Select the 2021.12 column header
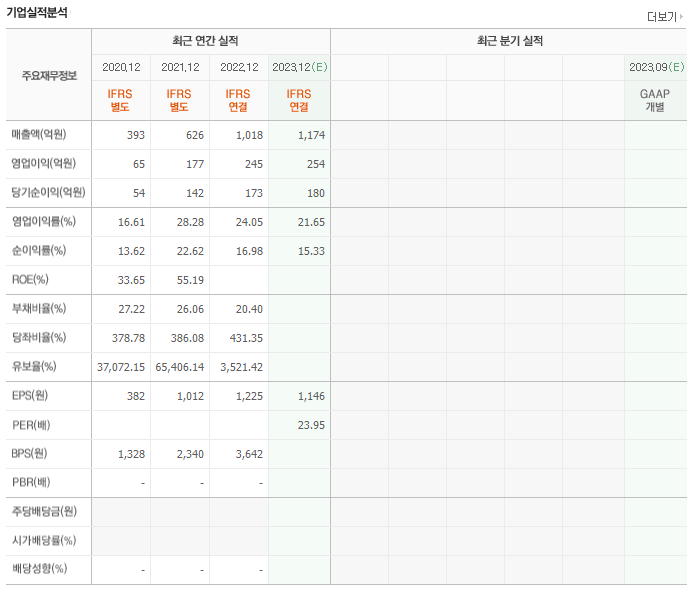This screenshot has height=589, width=687. [x=180, y=67]
